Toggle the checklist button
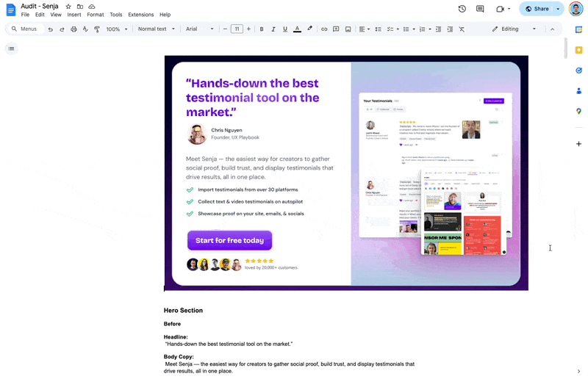 point(390,29)
